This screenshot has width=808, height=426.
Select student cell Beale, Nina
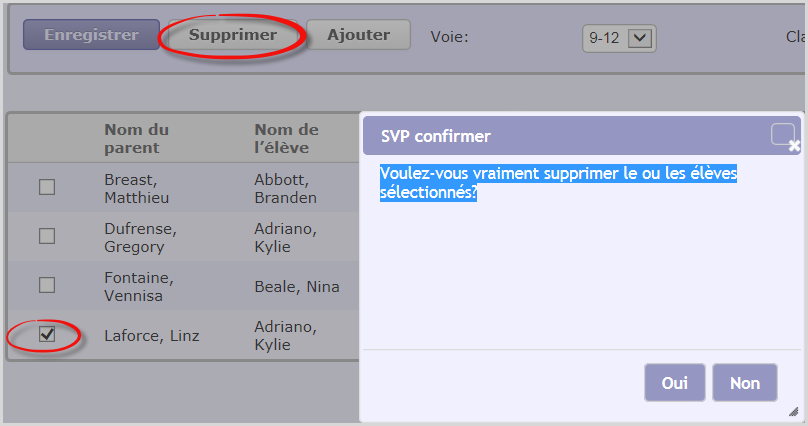tap(296, 287)
